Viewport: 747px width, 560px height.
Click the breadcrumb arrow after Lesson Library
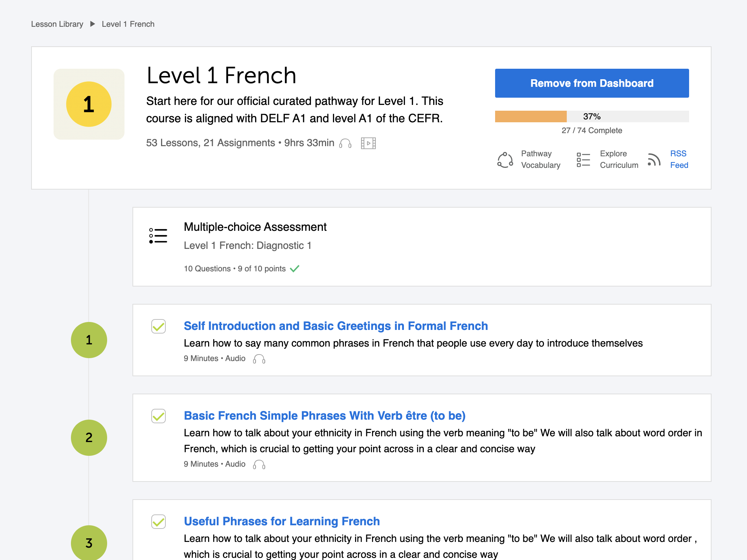coord(93,24)
